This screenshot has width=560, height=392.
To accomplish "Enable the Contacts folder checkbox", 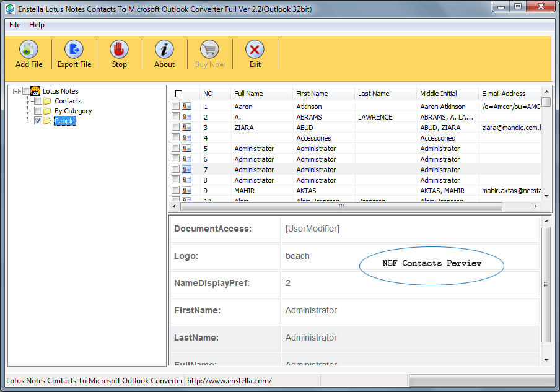I will (x=38, y=101).
